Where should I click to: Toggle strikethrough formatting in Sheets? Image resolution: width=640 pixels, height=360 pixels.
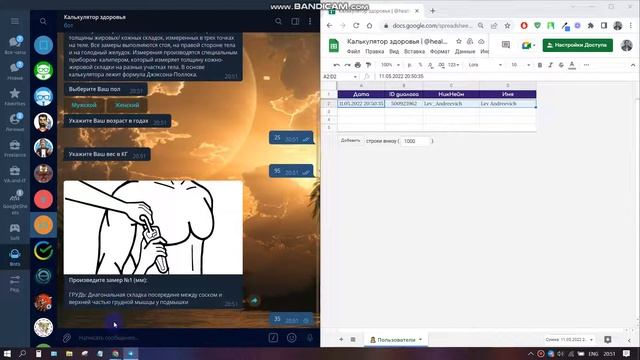click(x=561, y=65)
